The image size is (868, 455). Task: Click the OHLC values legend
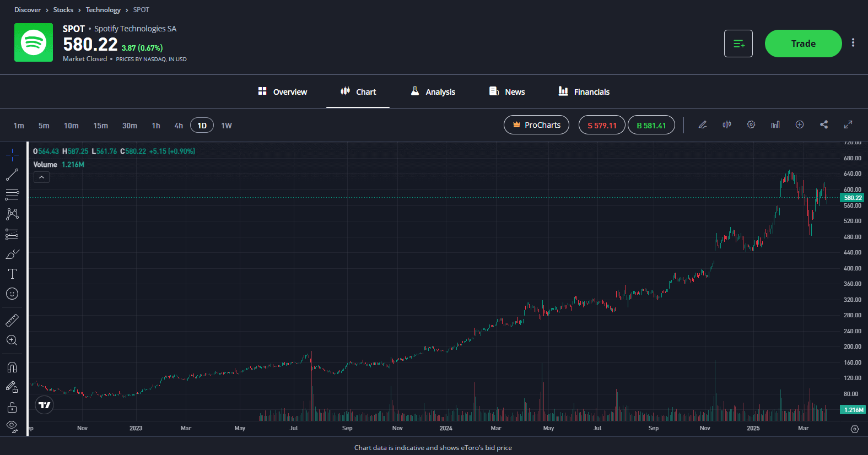tap(114, 151)
